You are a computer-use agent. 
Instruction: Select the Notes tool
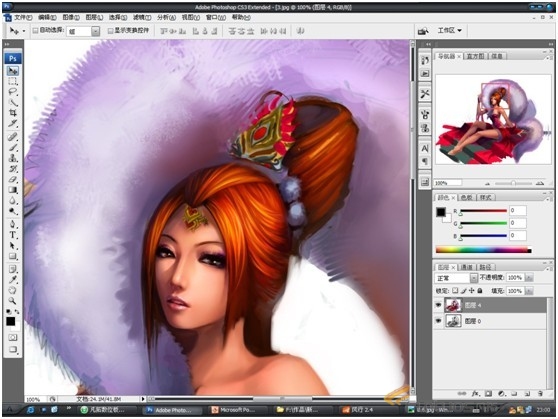tap(13, 269)
